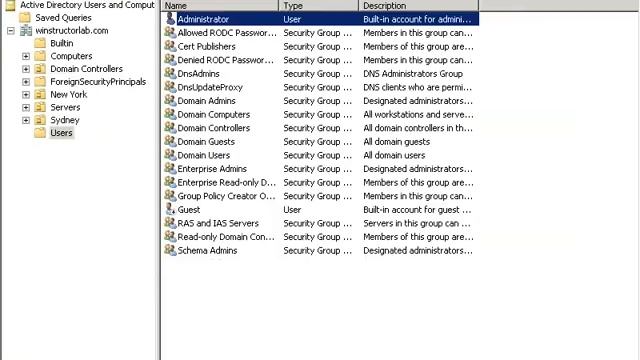
Task: Click the DnsAdmins group icon
Action: [x=170, y=73]
